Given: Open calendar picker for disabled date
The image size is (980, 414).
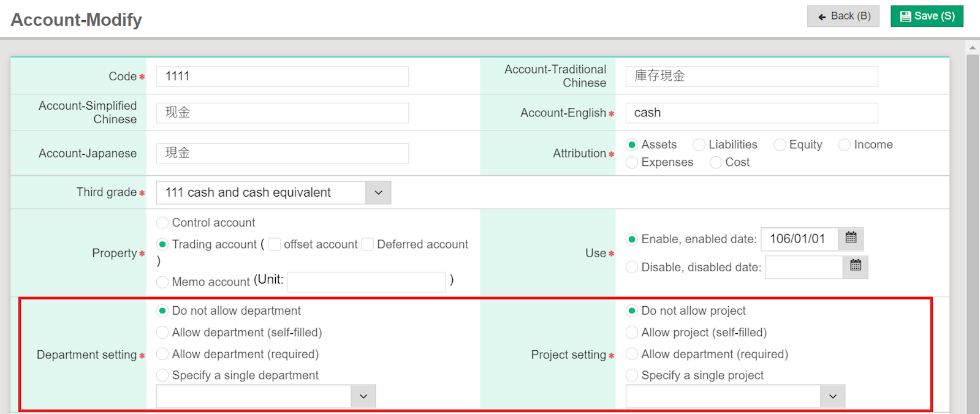Looking at the screenshot, I should (856, 266).
